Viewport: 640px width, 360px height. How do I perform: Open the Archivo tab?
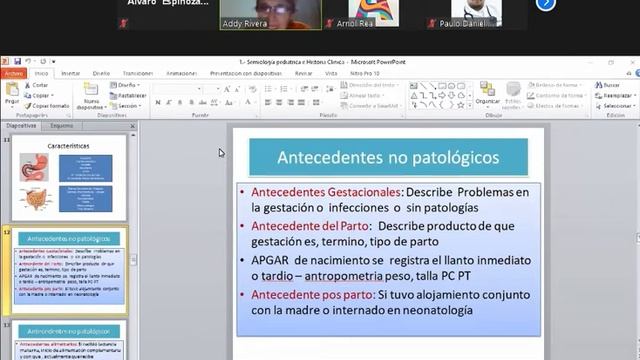pyautogui.click(x=14, y=73)
